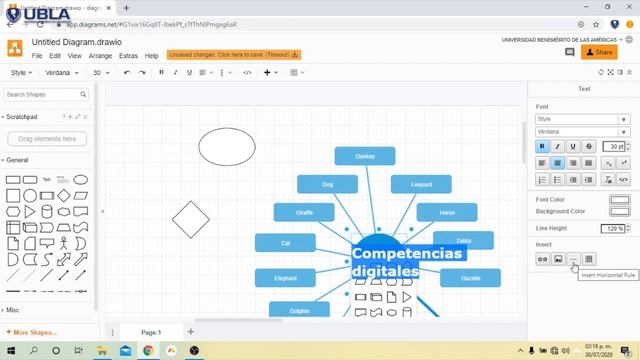Click the redo arrow in toolbar
The height and width of the screenshot is (360, 640).
tap(142, 73)
